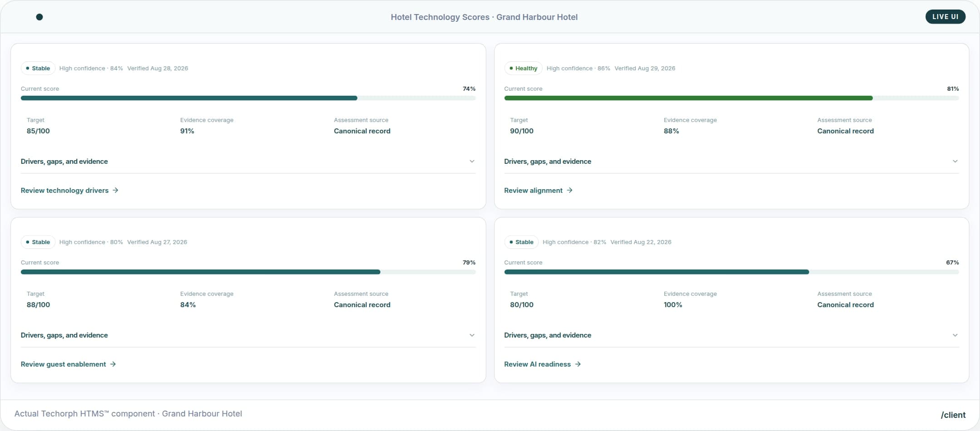The image size is (980, 431).
Task: Click the green 81% score progress bar
Action: point(731,98)
